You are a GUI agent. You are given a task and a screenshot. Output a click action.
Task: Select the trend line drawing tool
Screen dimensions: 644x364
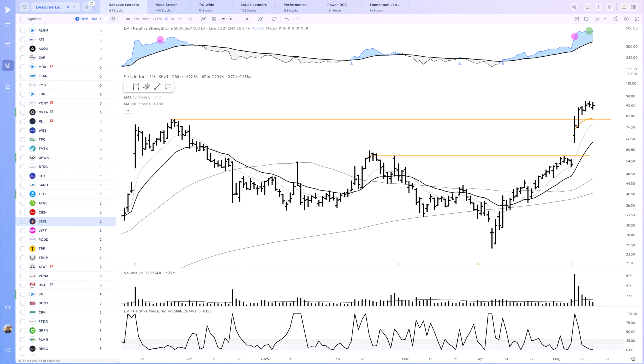click(x=157, y=87)
